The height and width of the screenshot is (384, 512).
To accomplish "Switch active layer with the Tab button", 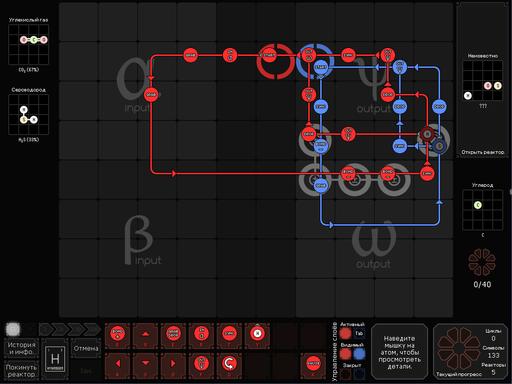I will pyautogui.click(x=359, y=333).
